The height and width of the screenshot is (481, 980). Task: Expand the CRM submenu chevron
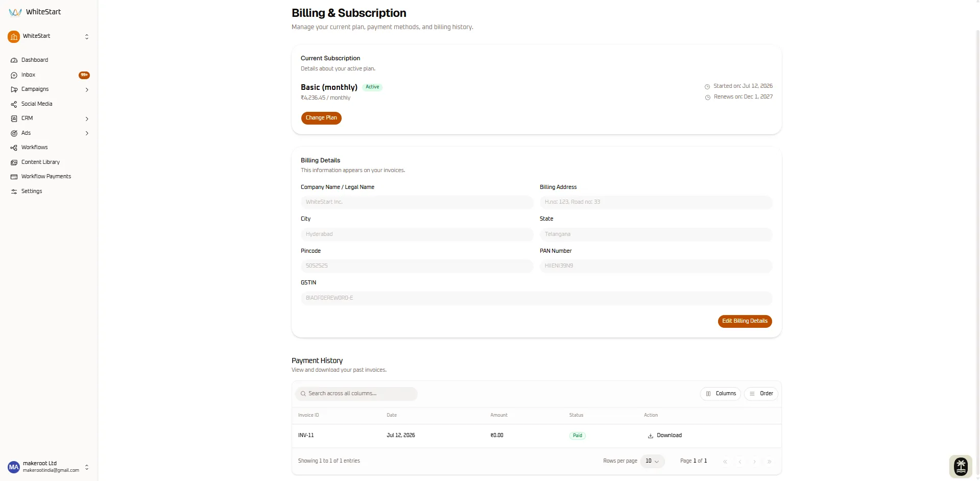point(87,119)
